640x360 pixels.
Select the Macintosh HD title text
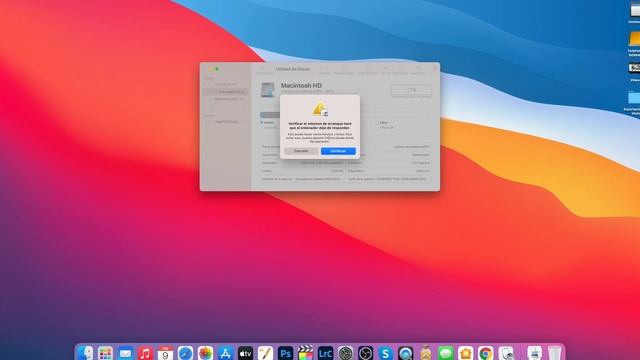pyautogui.click(x=301, y=85)
